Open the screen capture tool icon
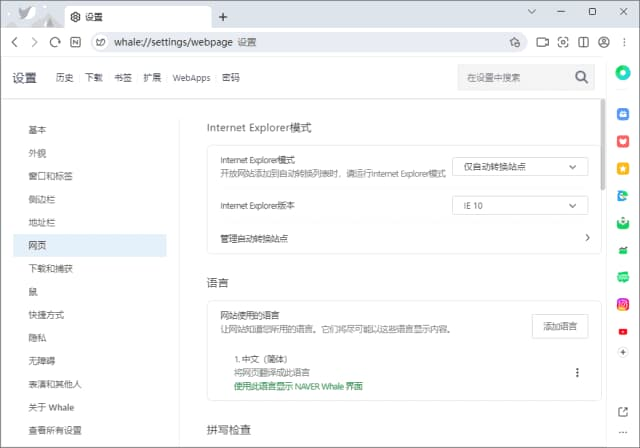 tap(563, 42)
